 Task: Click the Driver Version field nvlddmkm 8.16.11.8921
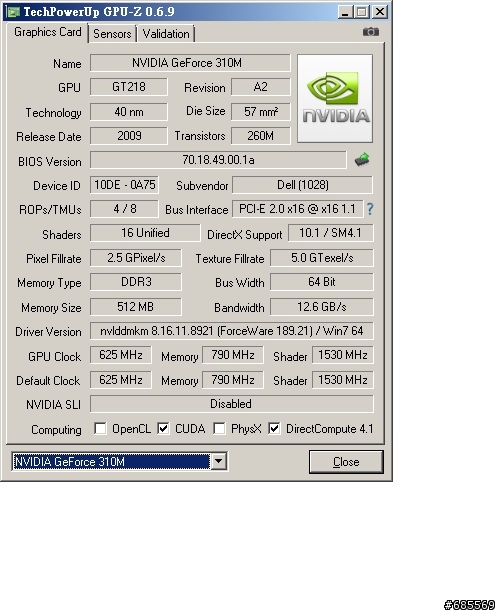click(x=232, y=331)
